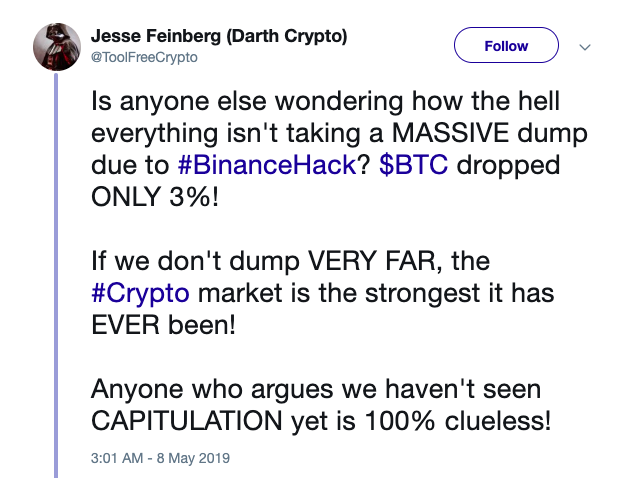Screen dimensions: 621x478
Task: Click the purple thread connector line
Action: coord(56,275)
